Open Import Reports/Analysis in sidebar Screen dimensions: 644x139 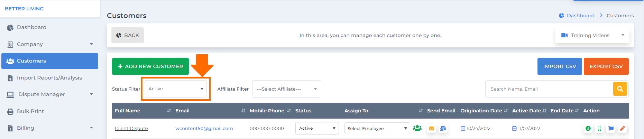(50, 78)
